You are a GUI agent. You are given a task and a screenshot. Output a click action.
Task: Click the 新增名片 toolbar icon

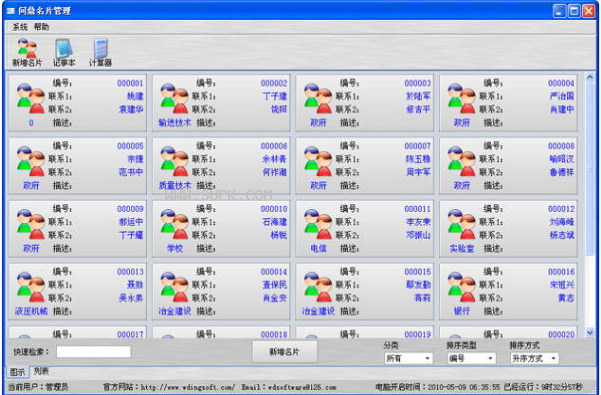[27, 52]
